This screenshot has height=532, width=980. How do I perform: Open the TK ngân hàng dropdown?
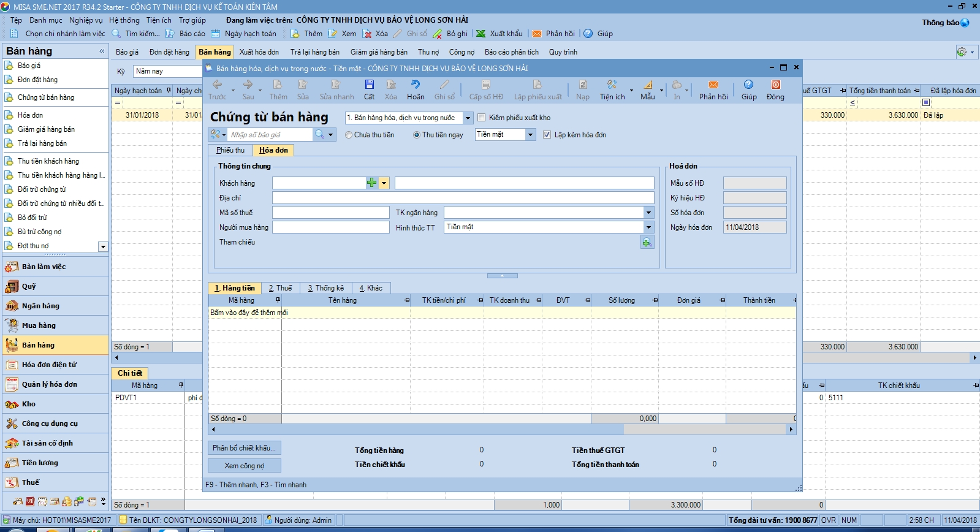[x=648, y=212]
